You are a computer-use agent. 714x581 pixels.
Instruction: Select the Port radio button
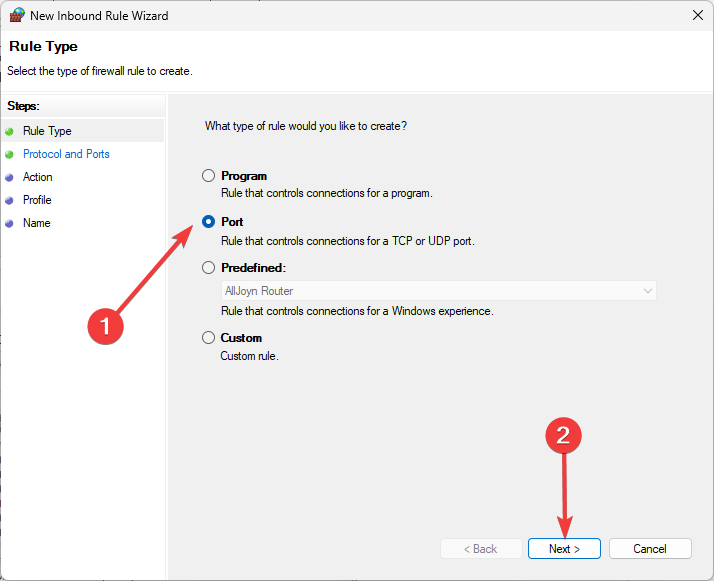pyautogui.click(x=209, y=222)
